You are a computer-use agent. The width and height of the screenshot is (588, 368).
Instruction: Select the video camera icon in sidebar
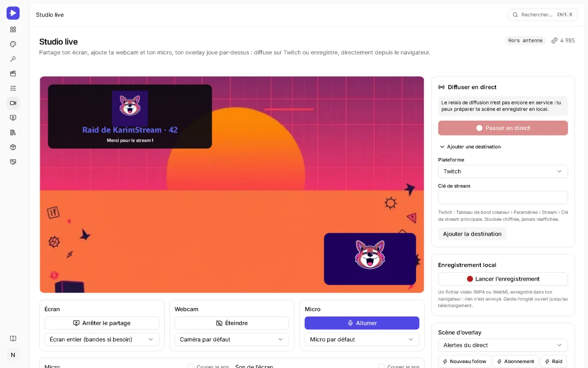click(13, 103)
